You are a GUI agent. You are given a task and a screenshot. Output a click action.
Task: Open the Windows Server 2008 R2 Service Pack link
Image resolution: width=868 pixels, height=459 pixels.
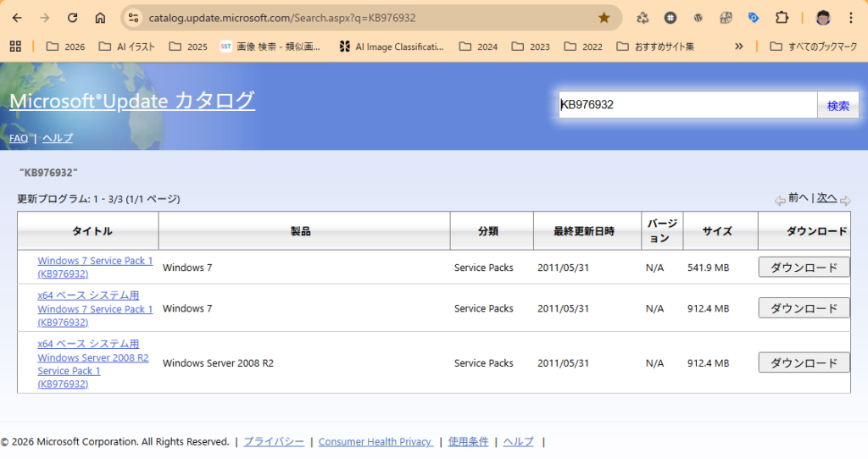pos(92,364)
